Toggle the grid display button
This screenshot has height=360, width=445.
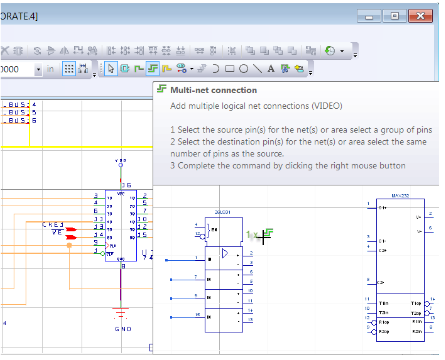tap(69, 69)
